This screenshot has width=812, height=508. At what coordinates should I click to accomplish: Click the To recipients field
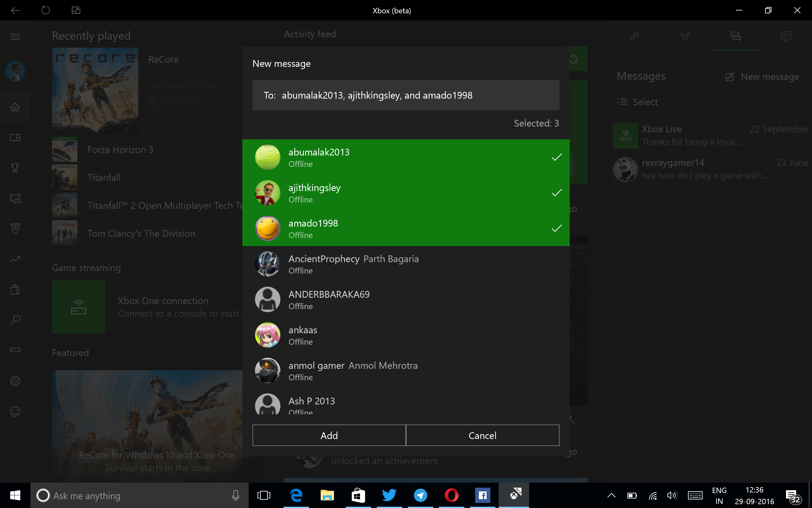click(406, 95)
